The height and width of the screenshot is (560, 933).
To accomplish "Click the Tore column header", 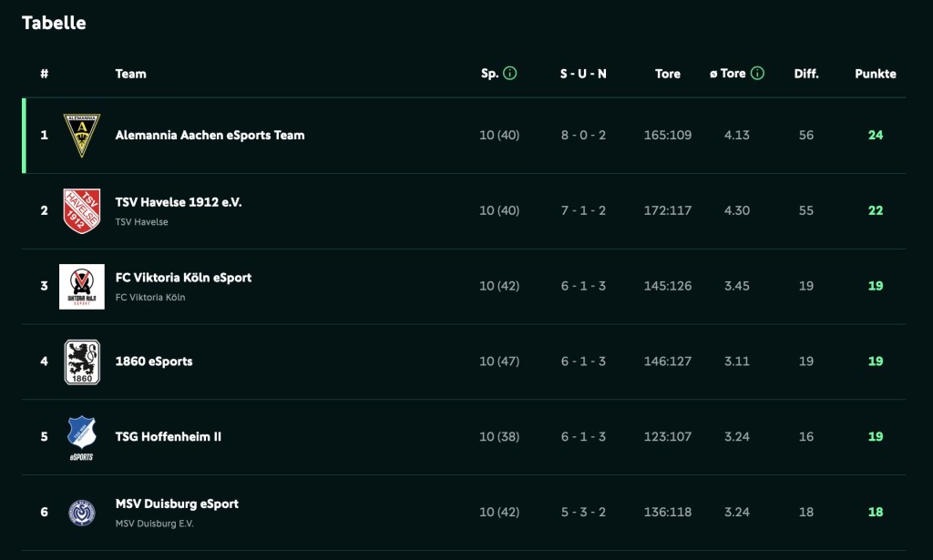I will tap(667, 74).
